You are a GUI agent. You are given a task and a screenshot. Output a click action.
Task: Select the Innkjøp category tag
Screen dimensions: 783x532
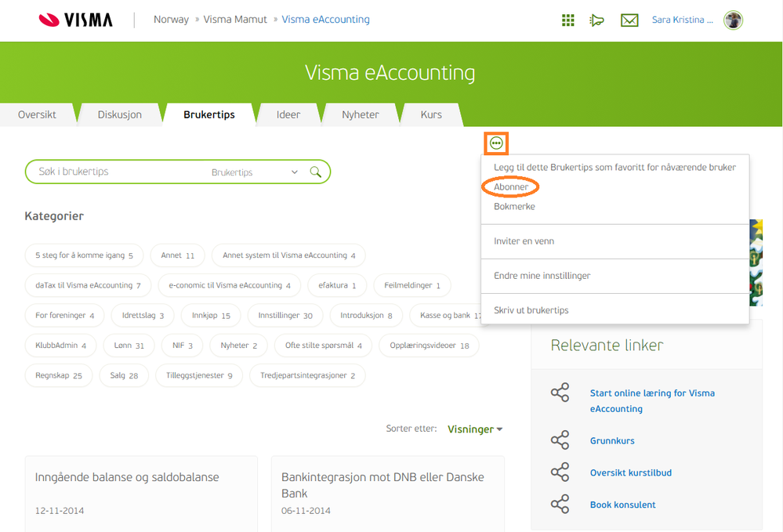click(211, 316)
